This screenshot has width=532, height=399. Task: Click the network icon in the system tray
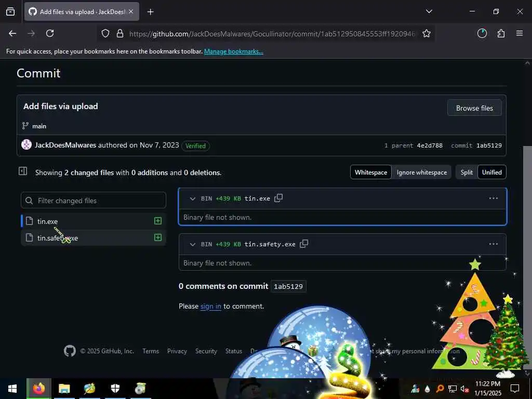(x=452, y=389)
